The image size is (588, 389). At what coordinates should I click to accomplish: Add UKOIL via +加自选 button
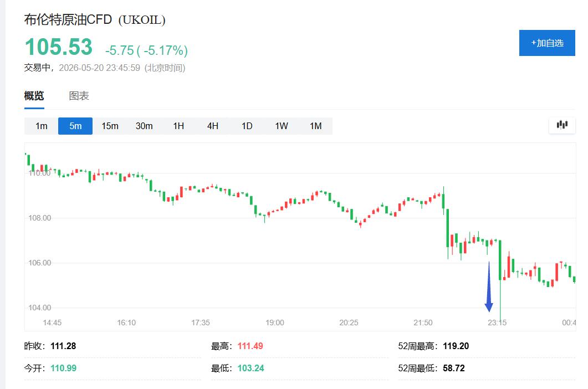click(x=547, y=43)
